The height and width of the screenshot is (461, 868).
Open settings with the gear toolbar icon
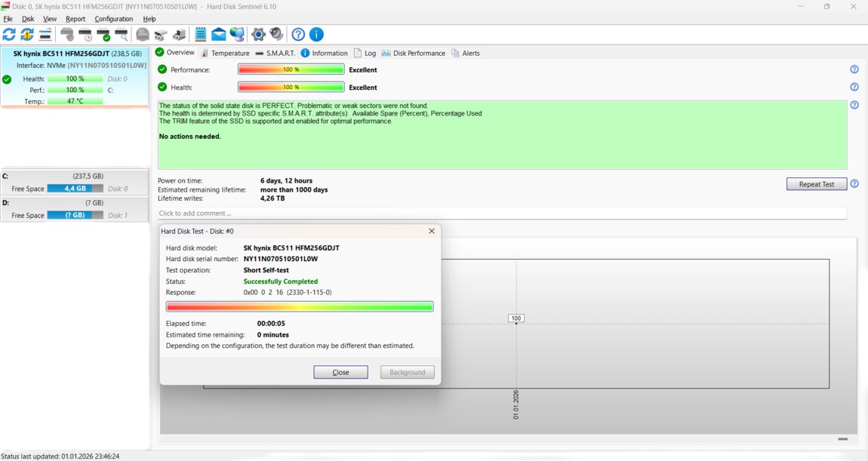(258, 35)
